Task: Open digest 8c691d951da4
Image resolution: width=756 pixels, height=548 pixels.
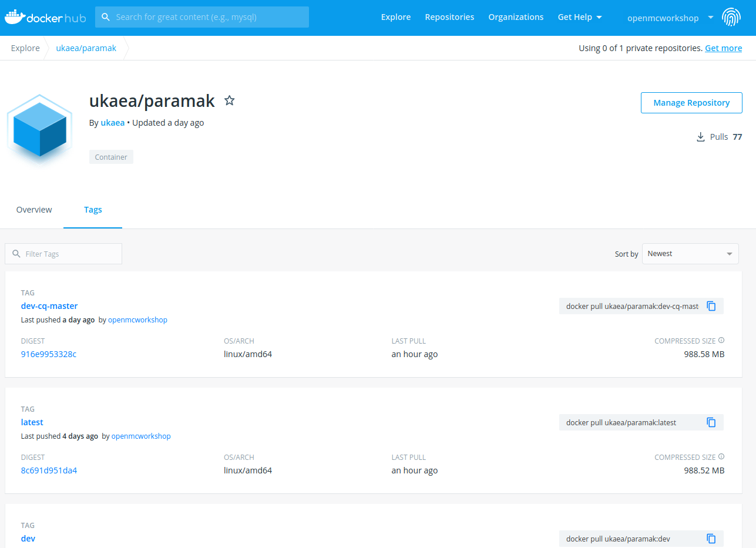Action: click(49, 470)
